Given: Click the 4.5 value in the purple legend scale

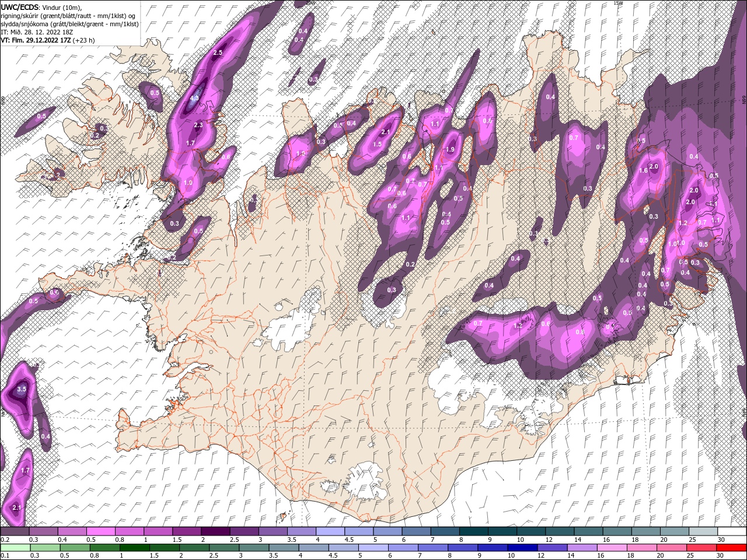Looking at the screenshot, I should [x=349, y=540].
